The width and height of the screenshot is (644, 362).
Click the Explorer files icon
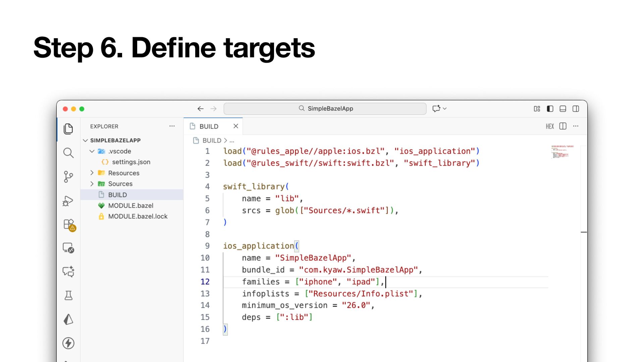[x=68, y=129]
